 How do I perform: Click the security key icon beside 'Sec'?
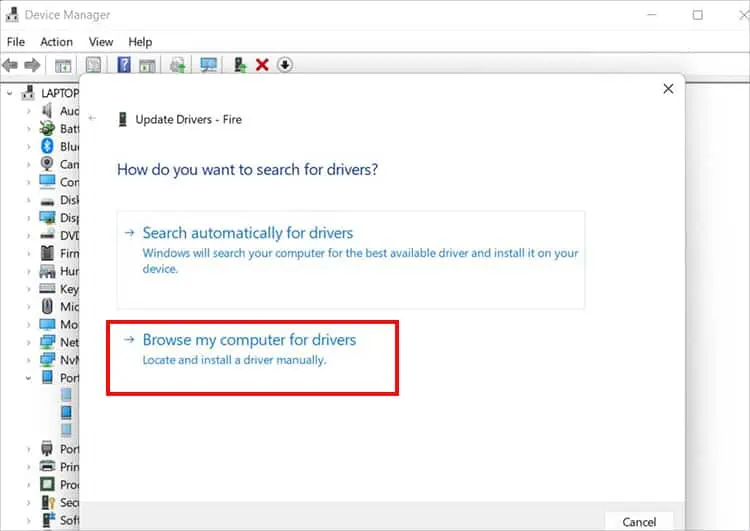click(48, 502)
